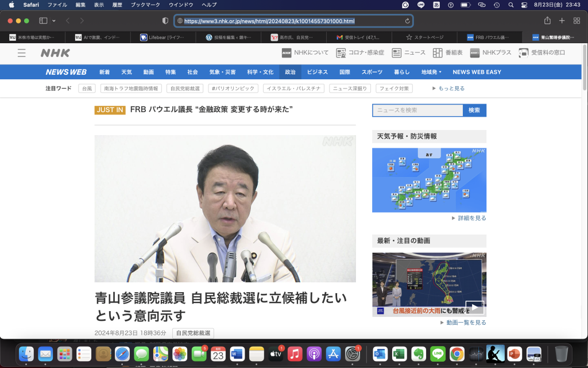Open the NHK hamburger menu icon

(x=21, y=53)
